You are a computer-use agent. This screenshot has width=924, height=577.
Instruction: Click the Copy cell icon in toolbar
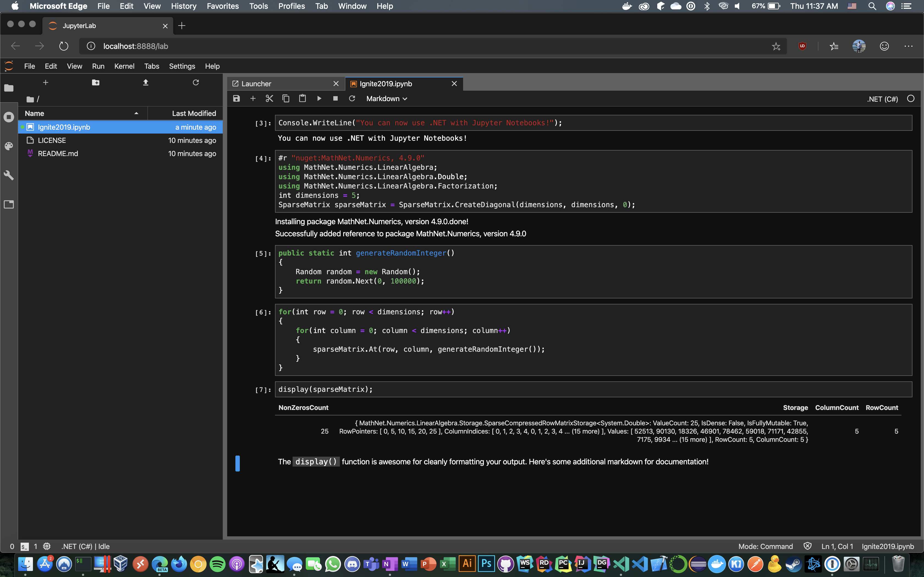(x=285, y=98)
